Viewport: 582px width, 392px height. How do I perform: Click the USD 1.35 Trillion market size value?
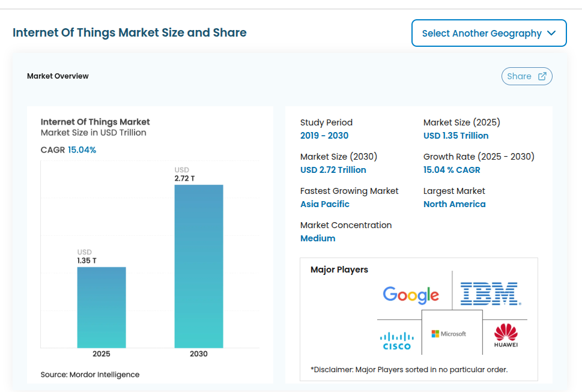coord(456,135)
